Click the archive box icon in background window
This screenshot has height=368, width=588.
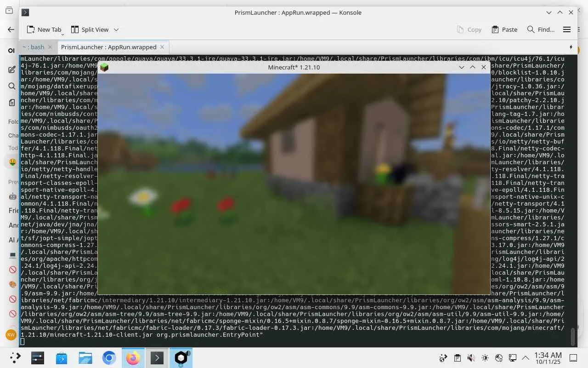pos(9,10)
